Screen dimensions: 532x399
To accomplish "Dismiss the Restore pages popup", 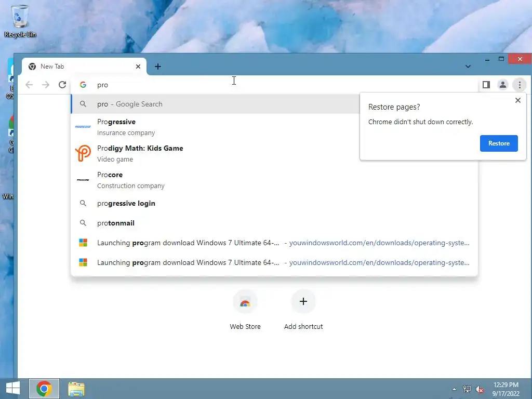I will (x=518, y=100).
